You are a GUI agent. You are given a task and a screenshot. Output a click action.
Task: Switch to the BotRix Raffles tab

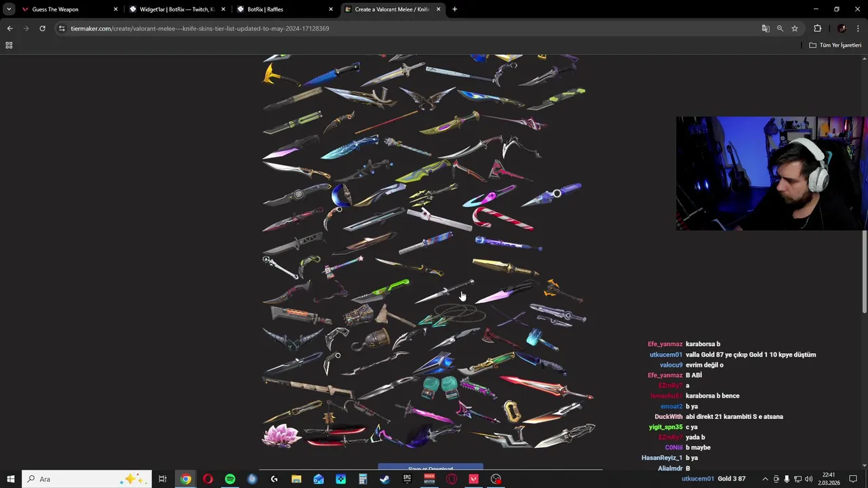pyautogui.click(x=285, y=9)
